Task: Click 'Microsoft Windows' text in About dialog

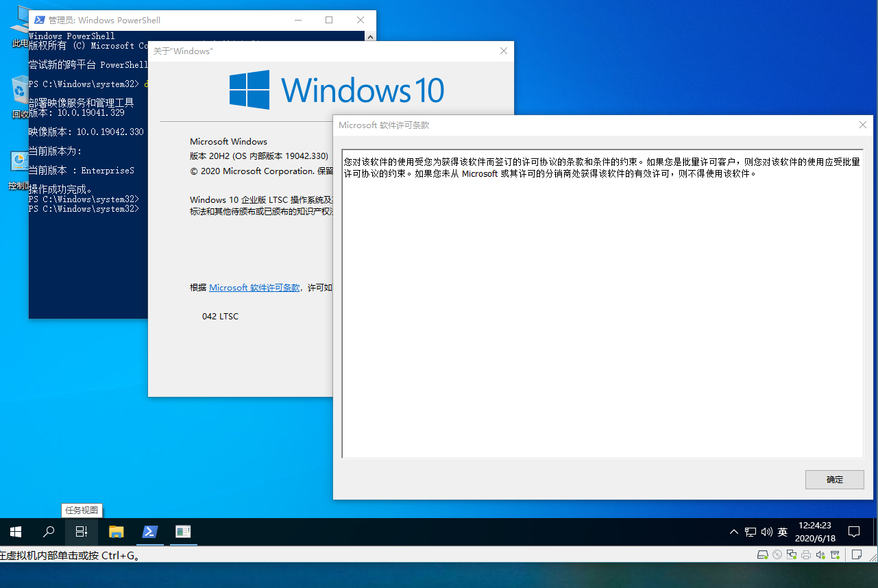Action: click(228, 141)
